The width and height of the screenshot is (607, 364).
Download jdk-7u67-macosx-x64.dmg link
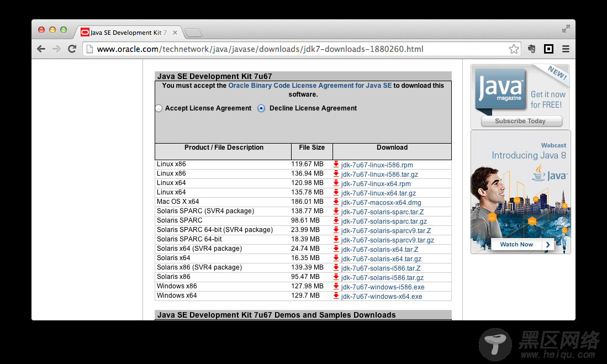point(381,203)
